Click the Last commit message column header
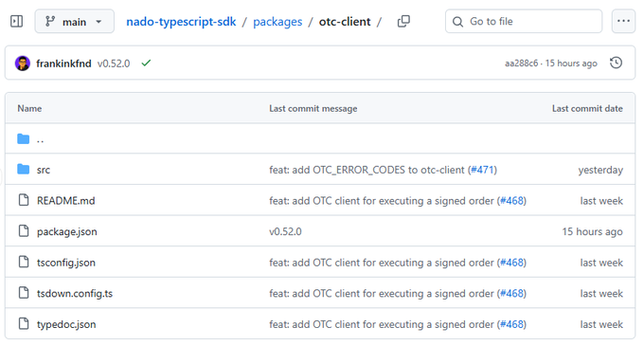 click(313, 108)
